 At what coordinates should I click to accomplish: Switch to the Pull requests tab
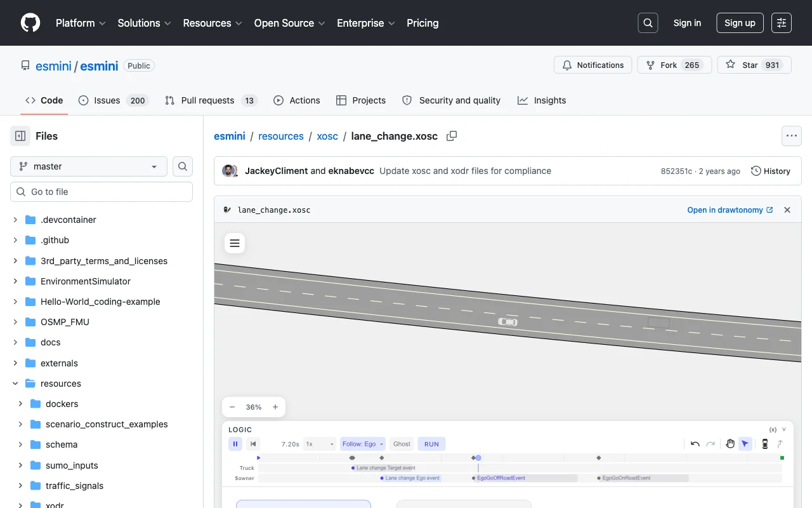click(x=211, y=100)
